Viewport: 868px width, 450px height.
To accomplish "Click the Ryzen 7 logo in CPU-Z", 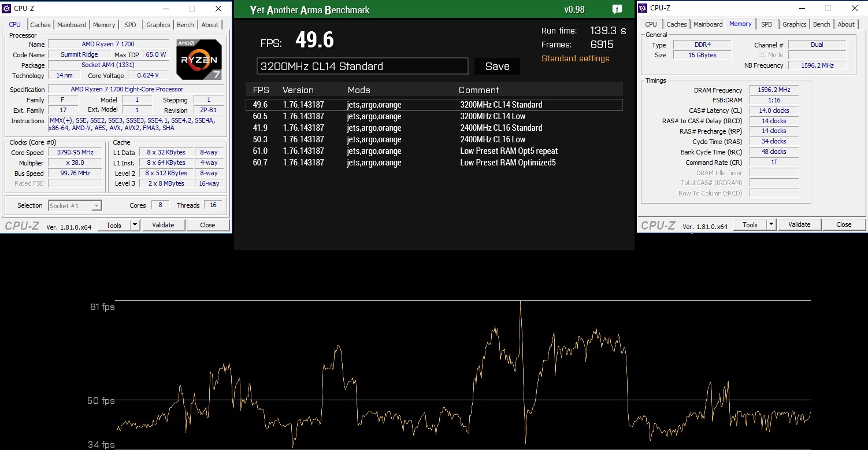I will 199,60.
